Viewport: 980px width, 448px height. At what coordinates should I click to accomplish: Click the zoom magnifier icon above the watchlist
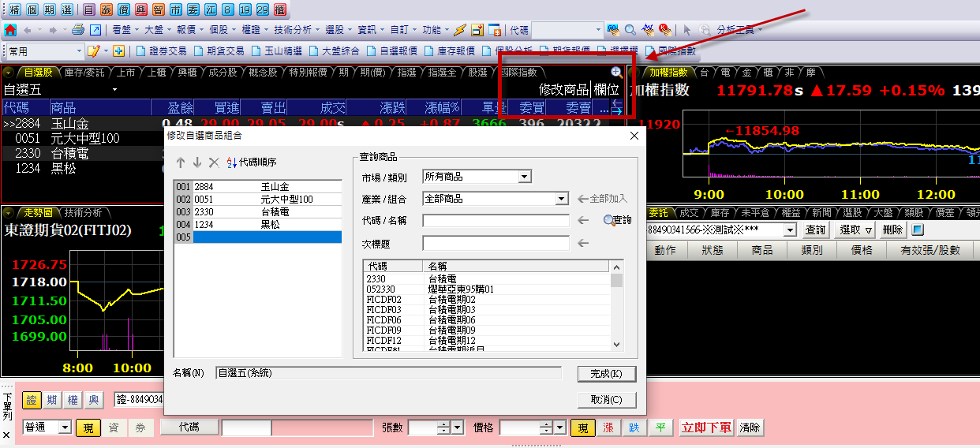point(617,72)
